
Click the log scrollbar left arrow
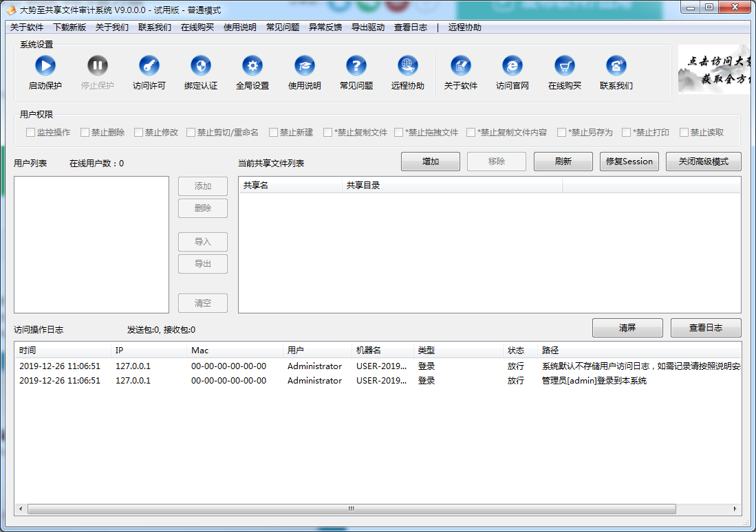click(20, 509)
